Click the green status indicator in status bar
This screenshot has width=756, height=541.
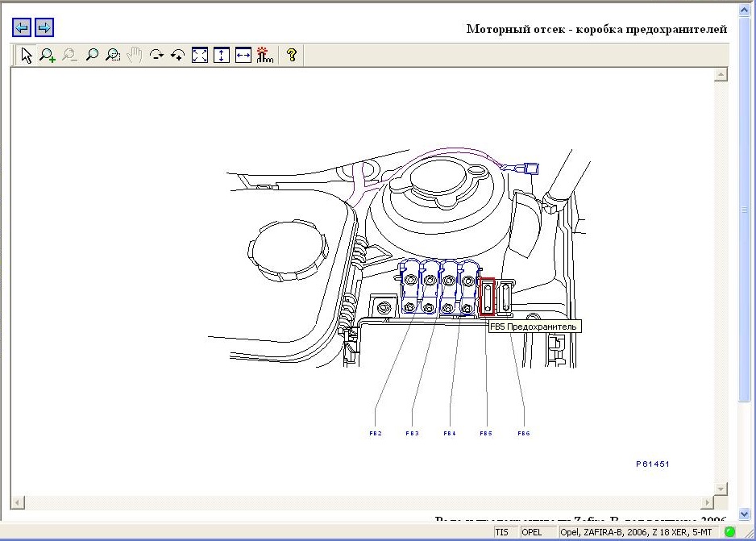pos(730,532)
